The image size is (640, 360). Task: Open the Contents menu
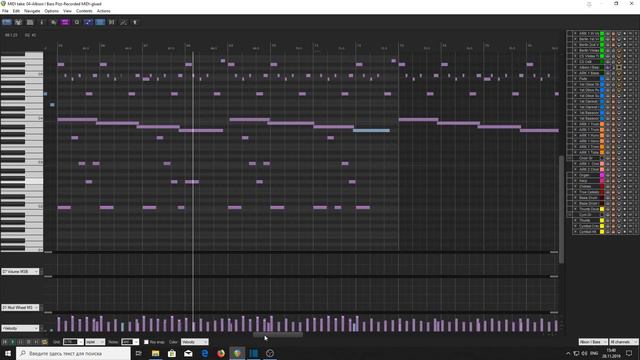(84, 11)
